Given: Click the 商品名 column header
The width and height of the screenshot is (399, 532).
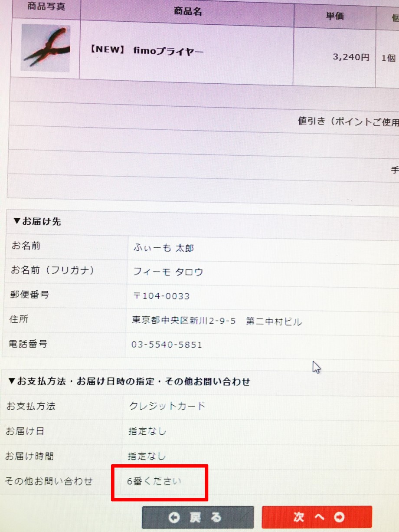Looking at the screenshot, I should pyautogui.click(x=187, y=12).
